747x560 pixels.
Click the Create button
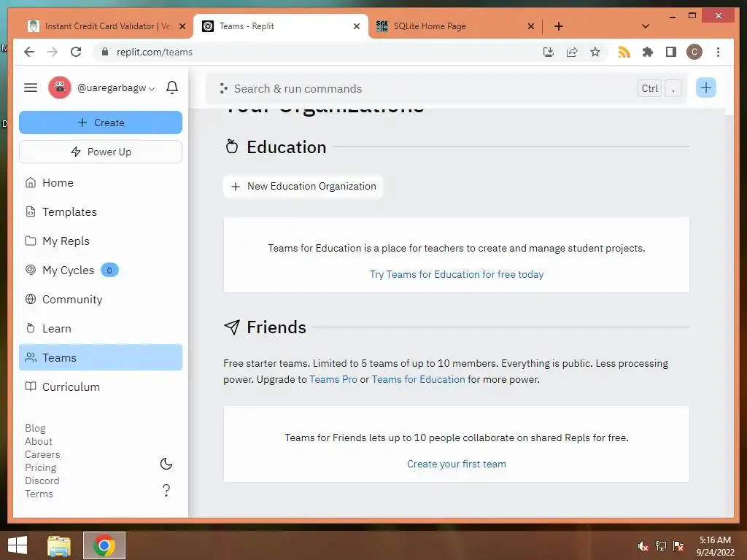101,122
